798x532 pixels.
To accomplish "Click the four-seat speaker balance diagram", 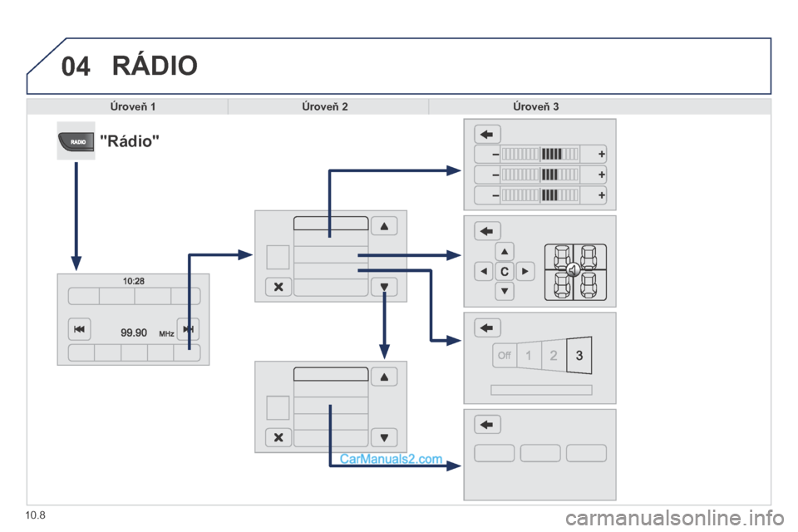I will tap(575, 272).
